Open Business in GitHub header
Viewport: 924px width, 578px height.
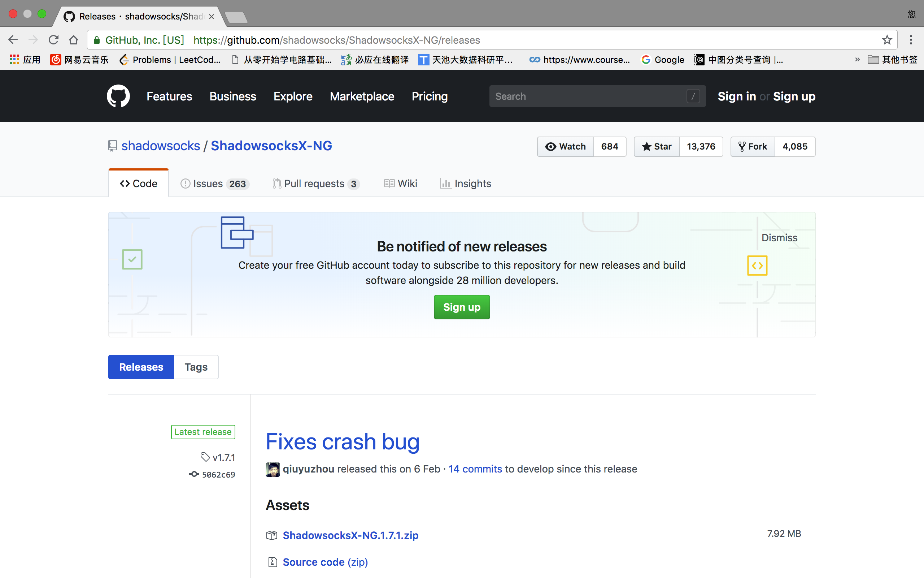232,96
